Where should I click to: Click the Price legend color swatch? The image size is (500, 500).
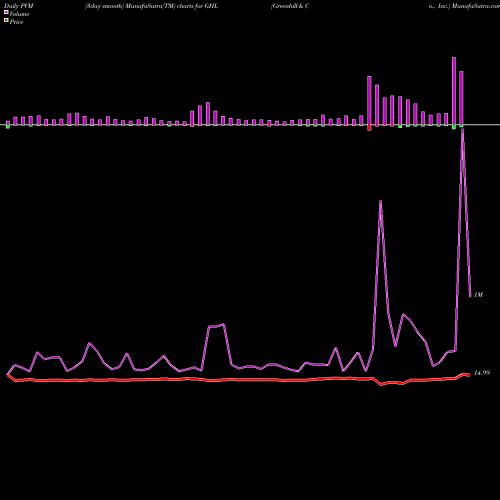pyautogui.click(x=6, y=21)
